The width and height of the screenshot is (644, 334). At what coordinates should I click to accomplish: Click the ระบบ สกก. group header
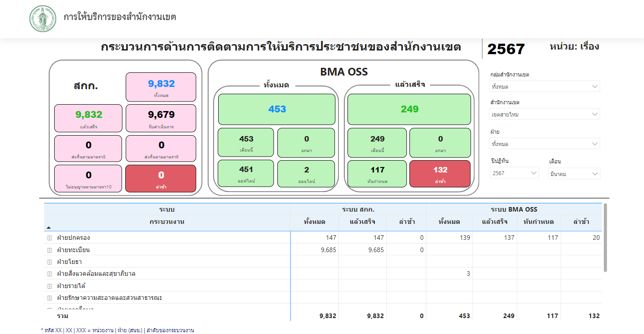pos(358,210)
